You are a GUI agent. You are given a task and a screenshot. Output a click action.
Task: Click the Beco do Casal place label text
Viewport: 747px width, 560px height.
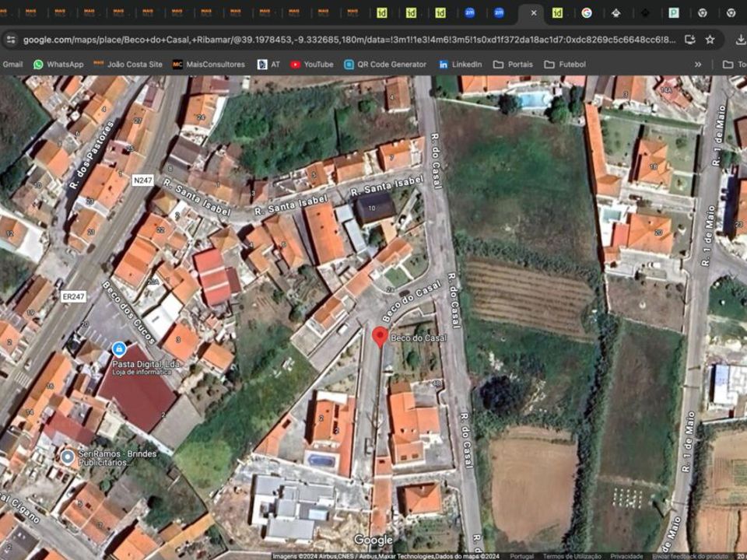point(419,338)
